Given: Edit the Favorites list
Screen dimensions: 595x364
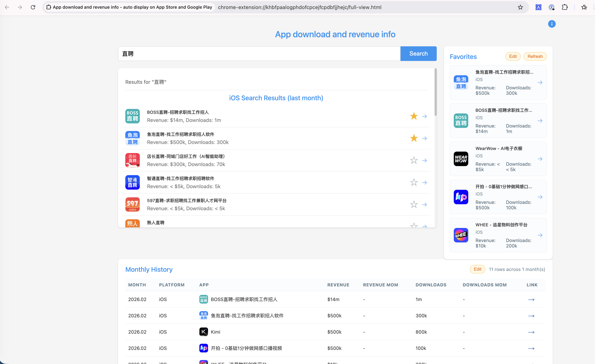Looking at the screenshot, I should [513, 56].
